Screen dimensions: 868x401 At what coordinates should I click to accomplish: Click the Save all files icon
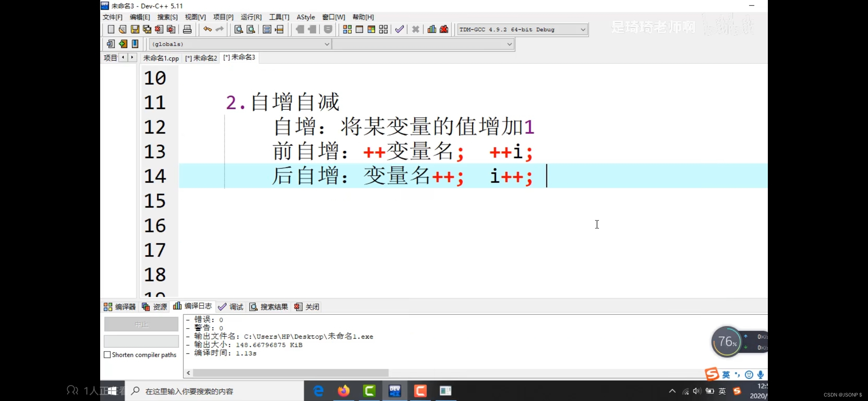tap(147, 29)
